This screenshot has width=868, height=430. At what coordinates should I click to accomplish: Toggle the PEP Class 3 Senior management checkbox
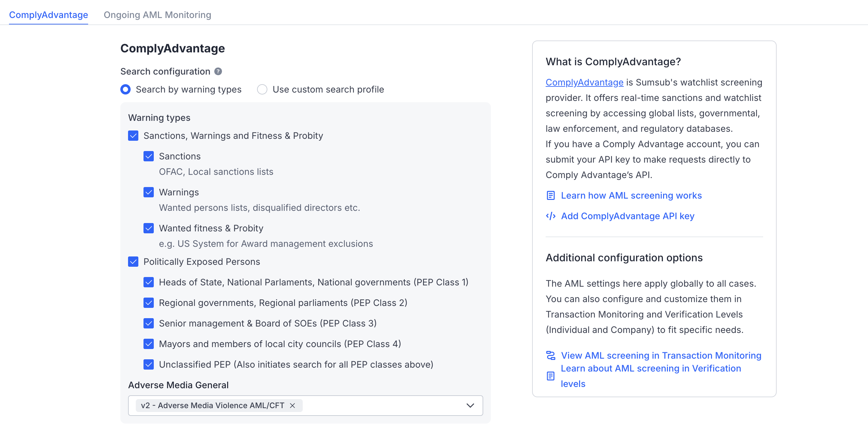point(149,323)
